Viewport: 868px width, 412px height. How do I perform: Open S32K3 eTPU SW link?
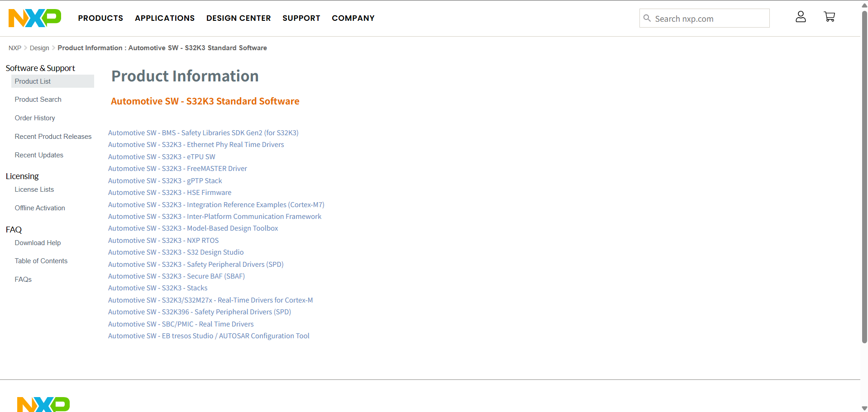tap(162, 157)
